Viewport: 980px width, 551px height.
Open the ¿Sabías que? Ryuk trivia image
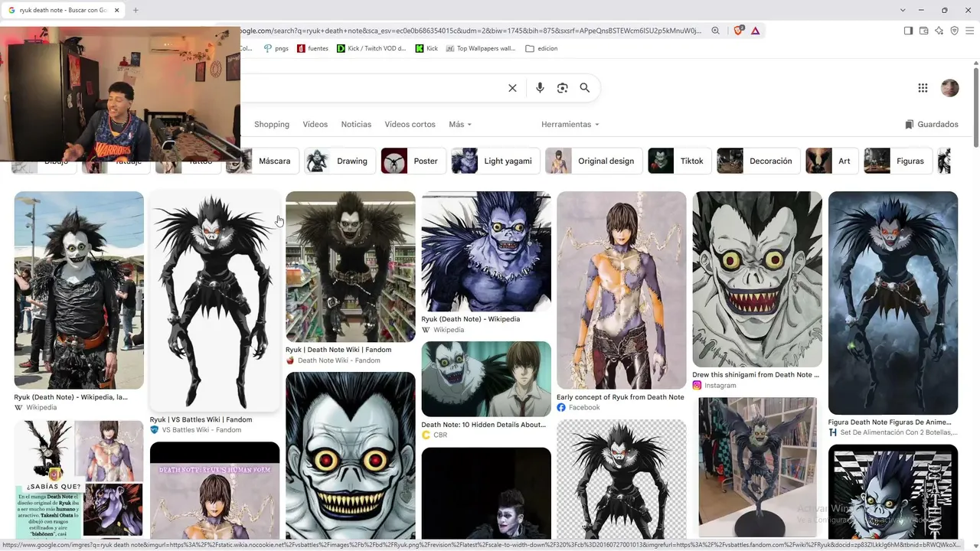pos(79,480)
